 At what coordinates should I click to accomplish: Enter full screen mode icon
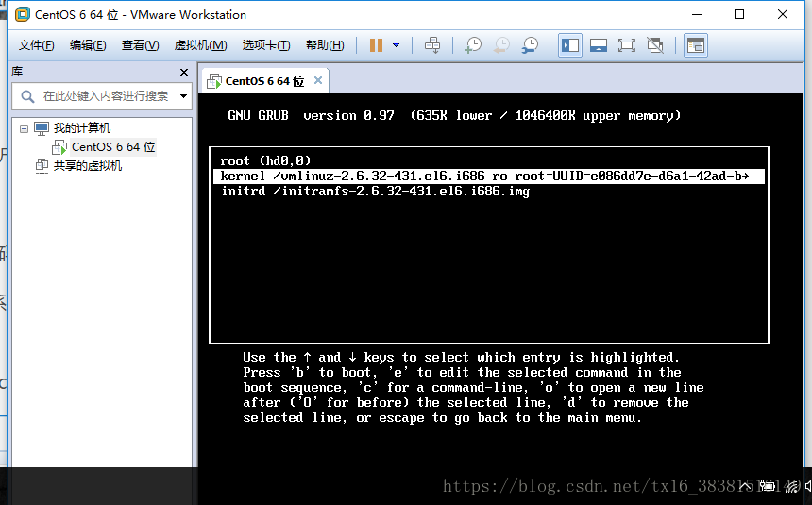627,45
